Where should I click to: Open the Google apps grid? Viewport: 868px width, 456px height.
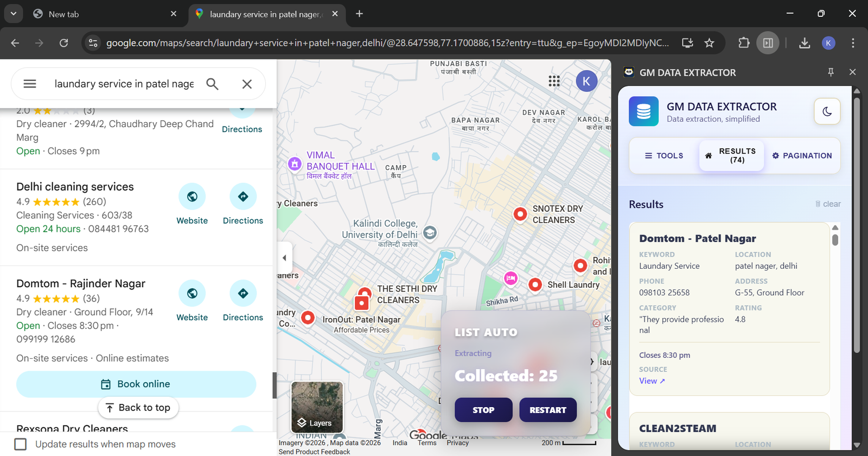[x=554, y=81]
